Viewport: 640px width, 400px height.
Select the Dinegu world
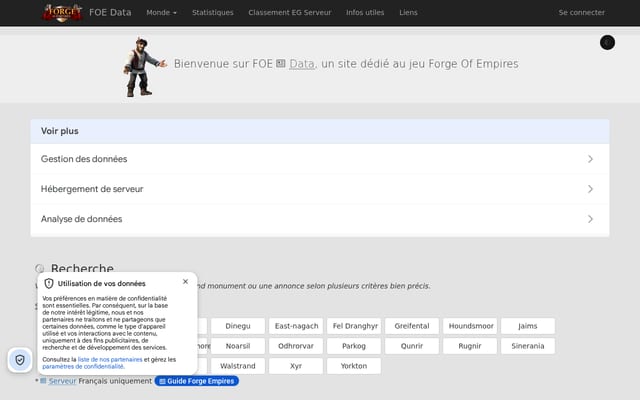(238, 326)
